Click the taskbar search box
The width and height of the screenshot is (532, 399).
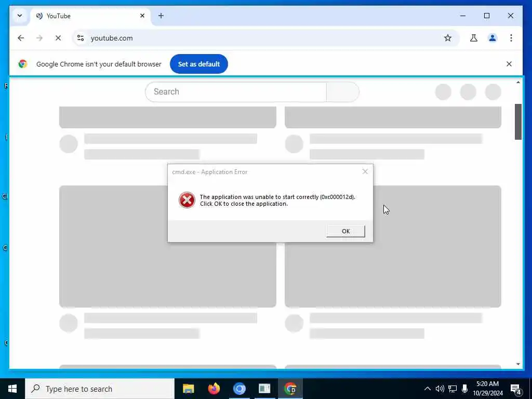click(x=100, y=389)
